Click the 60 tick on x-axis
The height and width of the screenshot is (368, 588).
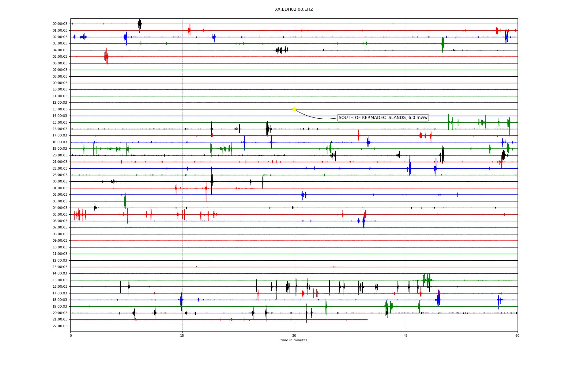517,335
